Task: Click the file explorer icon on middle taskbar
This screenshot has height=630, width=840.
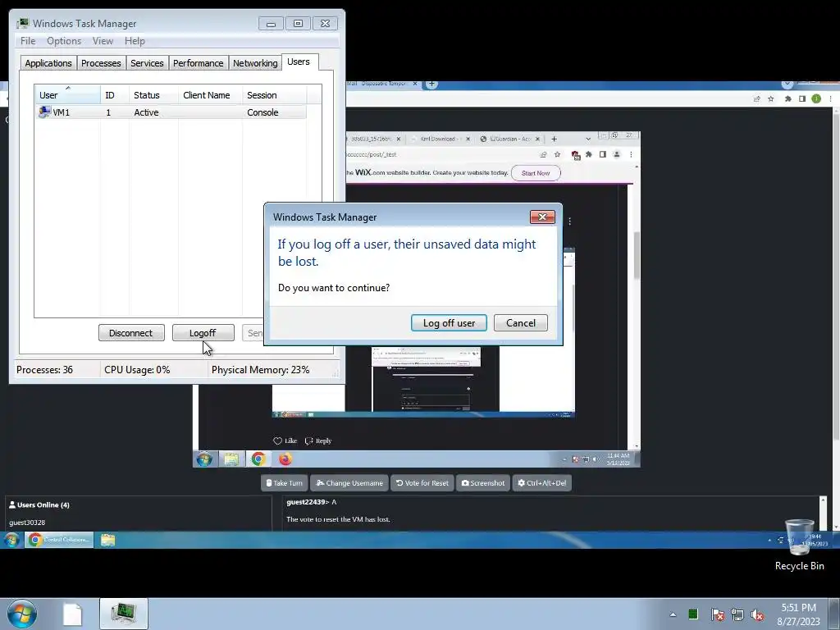Action: (107, 540)
